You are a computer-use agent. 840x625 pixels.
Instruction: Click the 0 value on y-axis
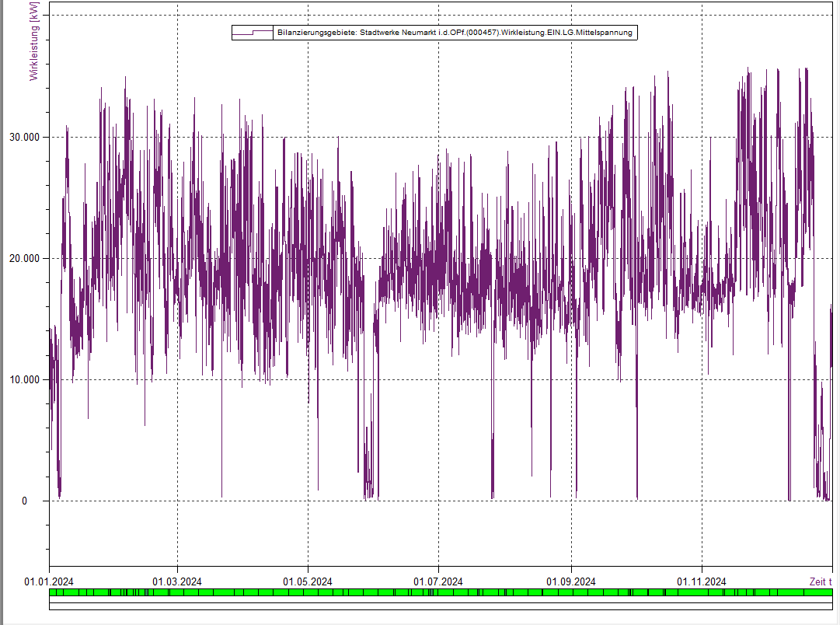pyautogui.click(x=24, y=501)
